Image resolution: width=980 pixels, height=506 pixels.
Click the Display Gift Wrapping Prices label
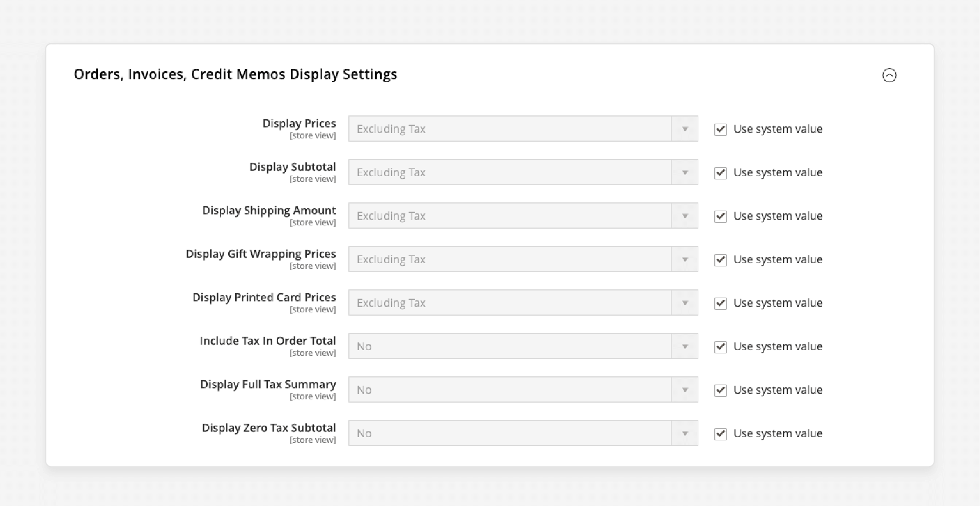point(261,254)
